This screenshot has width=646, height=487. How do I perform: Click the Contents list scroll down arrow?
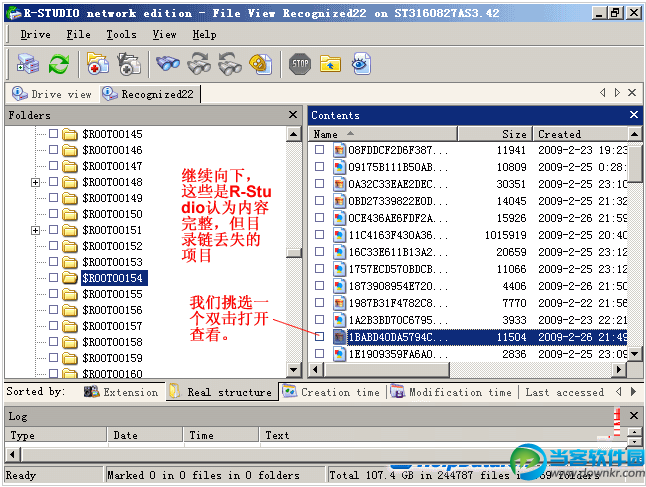[634, 354]
